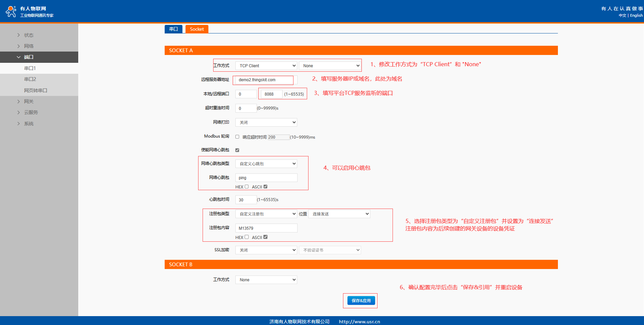The image size is (644, 325).
Task: Check HEX option under 网络心跳包
Action: [x=247, y=187]
